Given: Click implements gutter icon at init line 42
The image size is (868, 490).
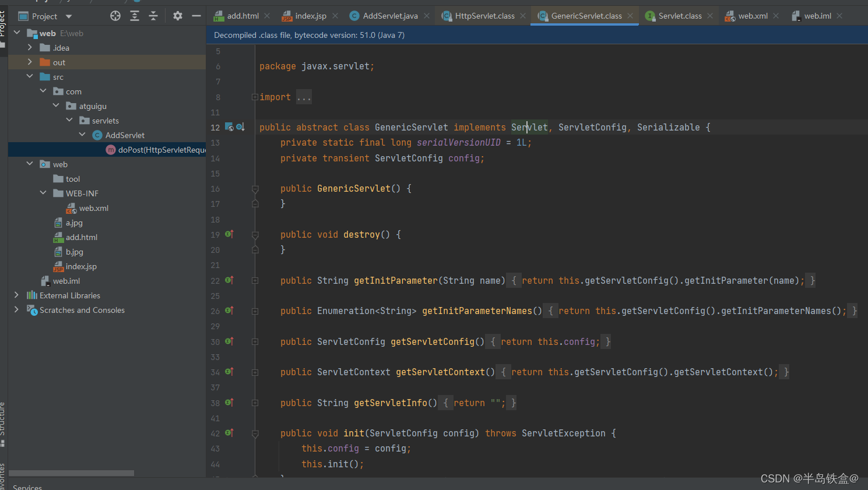Looking at the screenshot, I should pyautogui.click(x=229, y=433).
